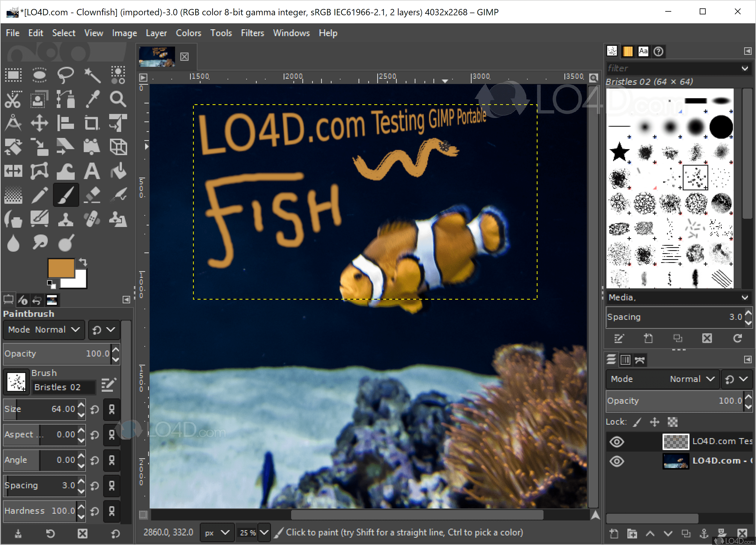Viewport: 756px width, 545px height.
Task: Toggle link Angle to brush native angle
Action: click(112, 460)
